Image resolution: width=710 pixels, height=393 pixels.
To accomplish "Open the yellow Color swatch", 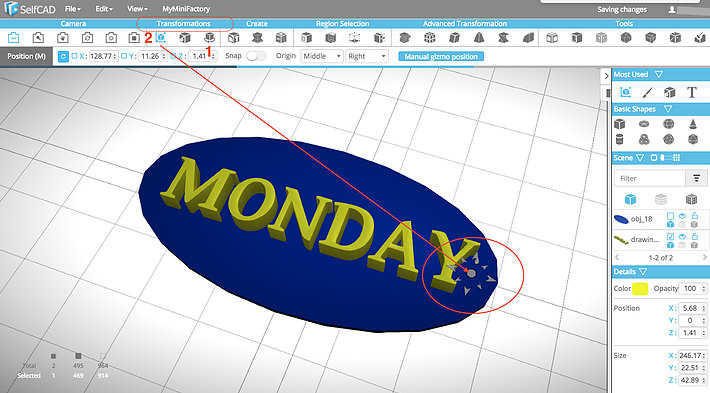I will (640, 288).
